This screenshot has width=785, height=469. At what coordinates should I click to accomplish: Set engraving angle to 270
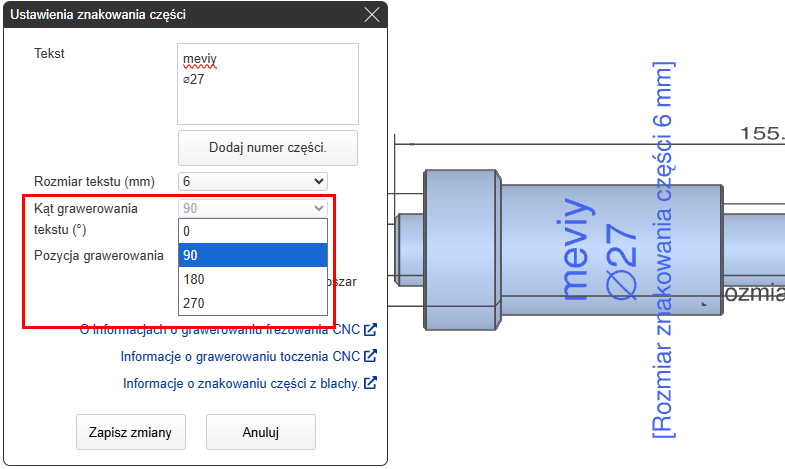(253, 303)
